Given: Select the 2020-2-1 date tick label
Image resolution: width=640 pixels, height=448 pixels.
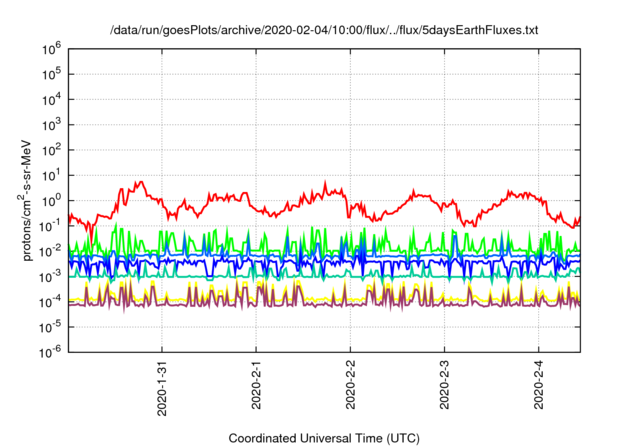Looking at the screenshot, I should 256,384.
